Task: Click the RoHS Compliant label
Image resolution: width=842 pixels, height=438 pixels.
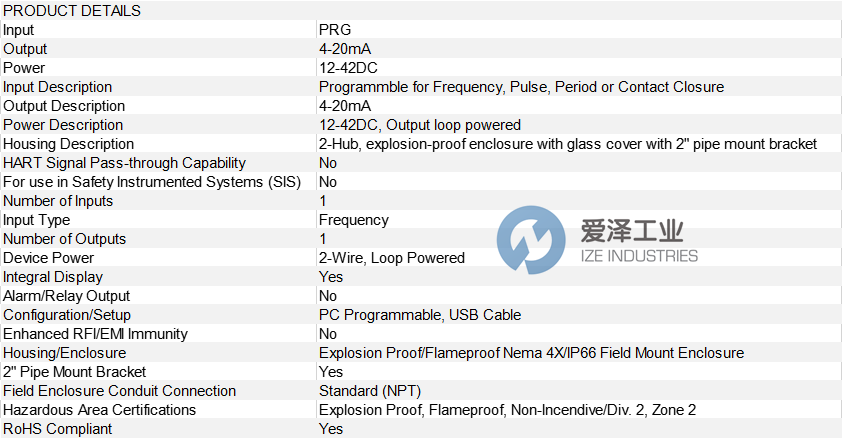Action: tap(58, 429)
